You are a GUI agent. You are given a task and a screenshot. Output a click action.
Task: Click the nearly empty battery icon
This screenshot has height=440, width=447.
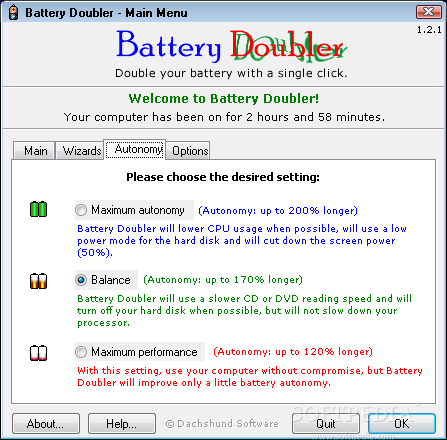pos(38,353)
